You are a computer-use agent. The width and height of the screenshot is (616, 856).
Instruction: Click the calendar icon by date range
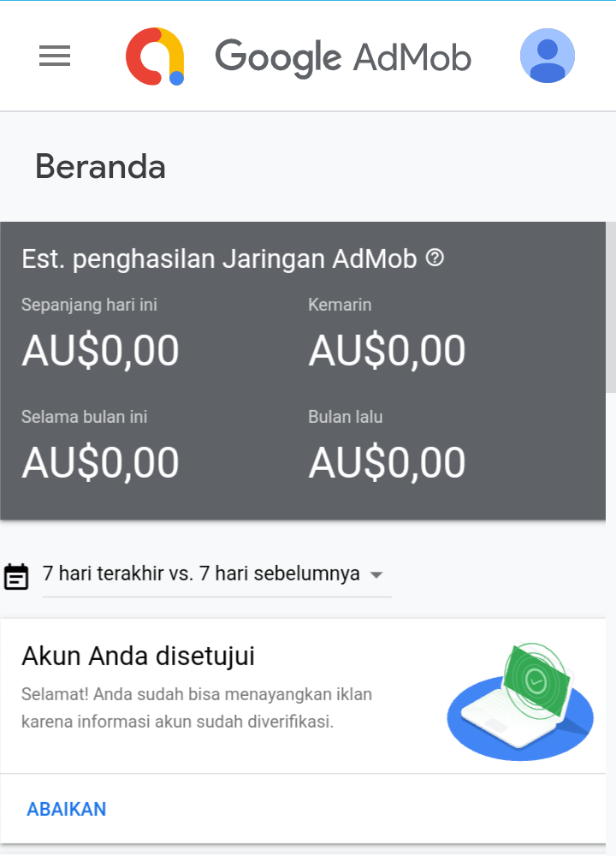pyautogui.click(x=16, y=575)
